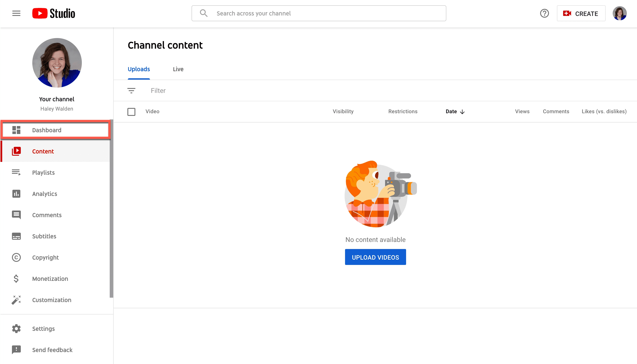Open the Analytics section
Image resolution: width=637 pixels, height=364 pixels.
[x=44, y=194]
